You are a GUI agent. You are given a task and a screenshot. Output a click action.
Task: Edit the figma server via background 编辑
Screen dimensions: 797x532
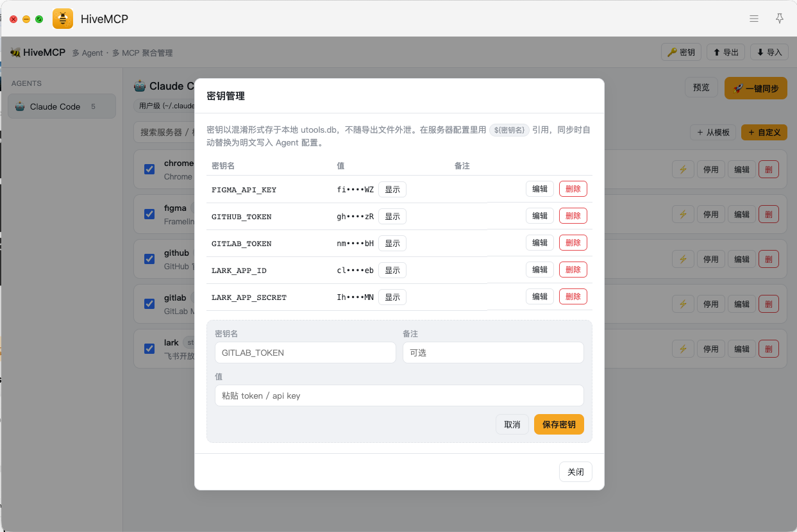(x=742, y=214)
